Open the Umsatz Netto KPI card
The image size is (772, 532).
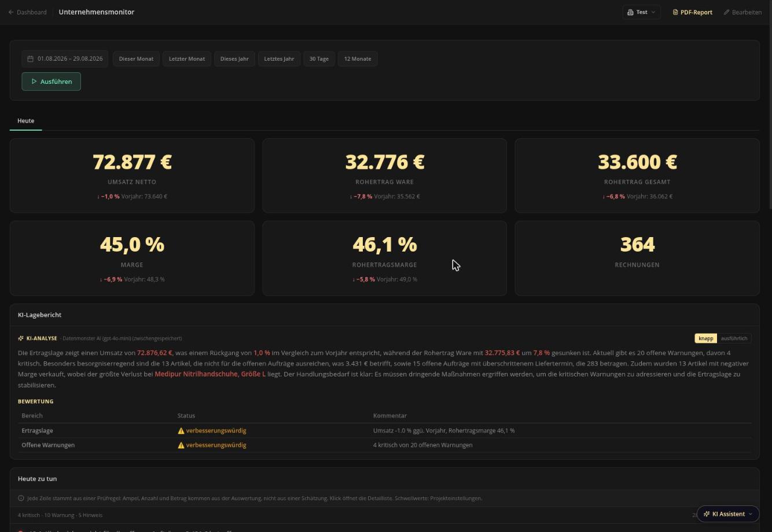click(132, 175)
